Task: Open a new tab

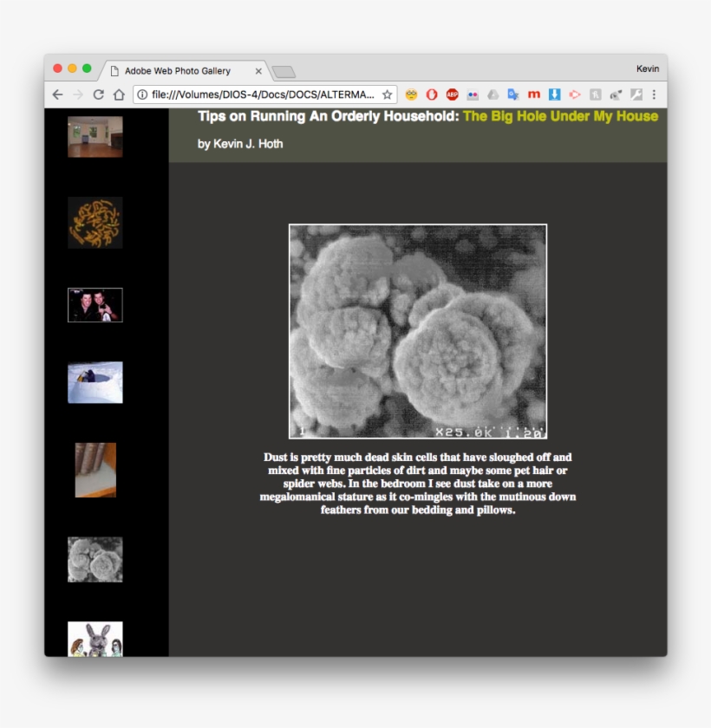Action: (x=284, y=71)
